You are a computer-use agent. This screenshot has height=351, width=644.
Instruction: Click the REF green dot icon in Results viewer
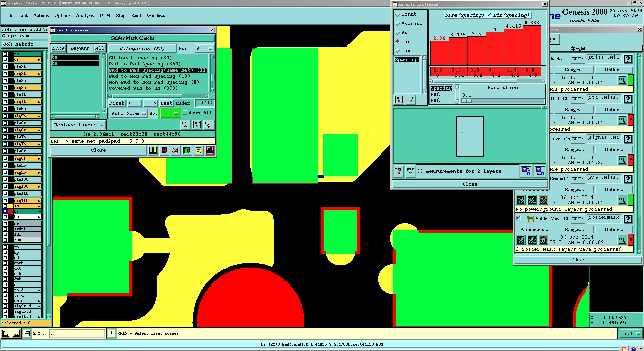click(x=197, y=125)
